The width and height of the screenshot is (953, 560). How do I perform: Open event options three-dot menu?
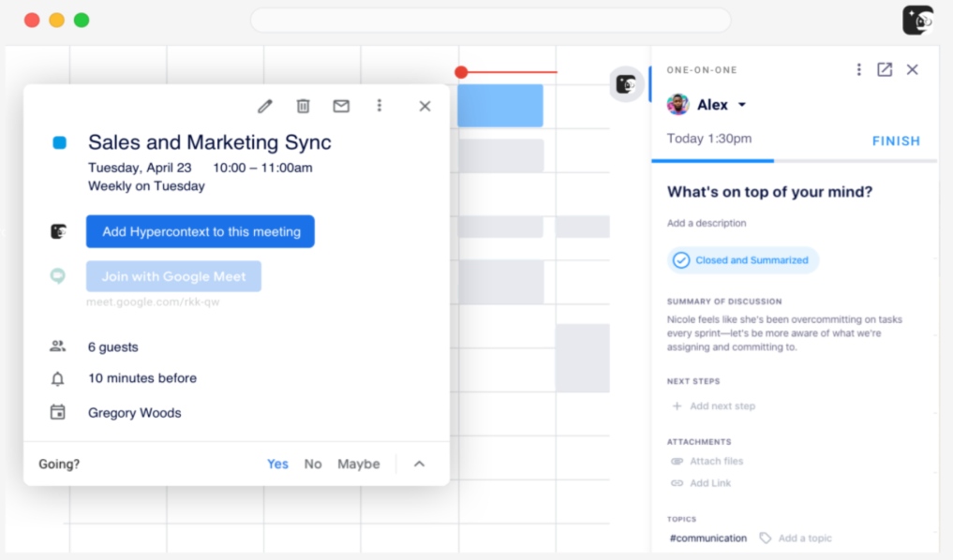380,106
